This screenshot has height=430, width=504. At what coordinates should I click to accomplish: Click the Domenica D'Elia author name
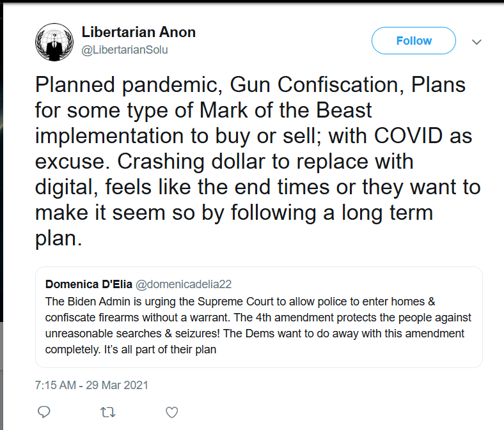pyautogui.click(x=89, y=284)
